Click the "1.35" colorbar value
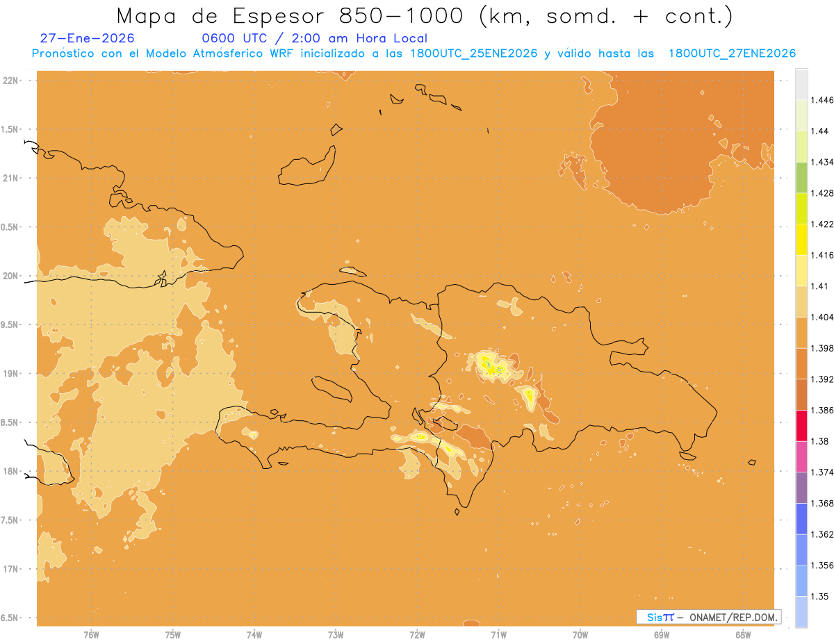 pyautogui.click(x=820, y=597)
